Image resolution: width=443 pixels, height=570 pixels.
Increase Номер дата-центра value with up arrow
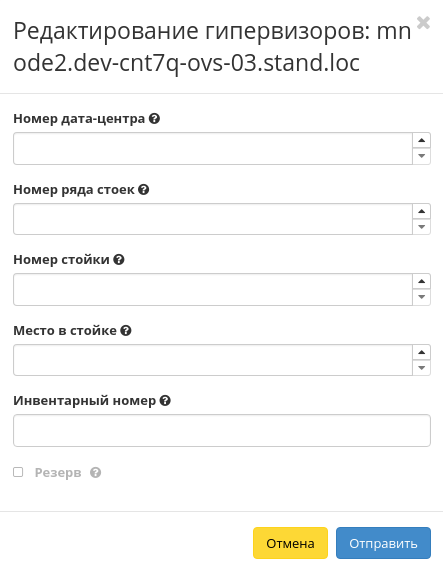tap(422, 141)
